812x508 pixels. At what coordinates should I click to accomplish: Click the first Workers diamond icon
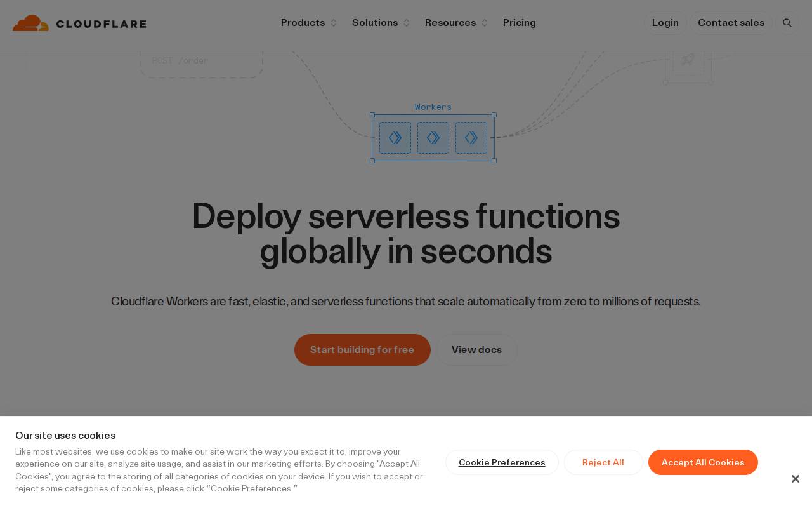[x=395, y=138]
